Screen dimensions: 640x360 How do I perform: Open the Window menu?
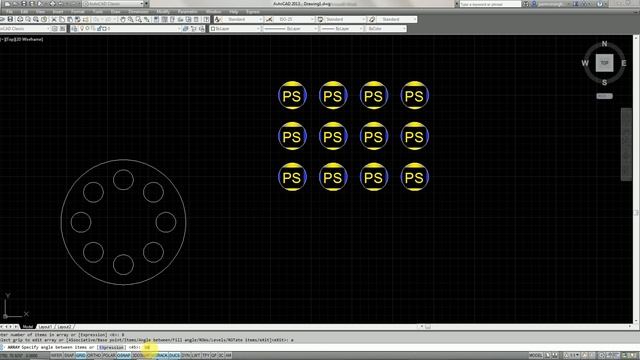(213, 12)
